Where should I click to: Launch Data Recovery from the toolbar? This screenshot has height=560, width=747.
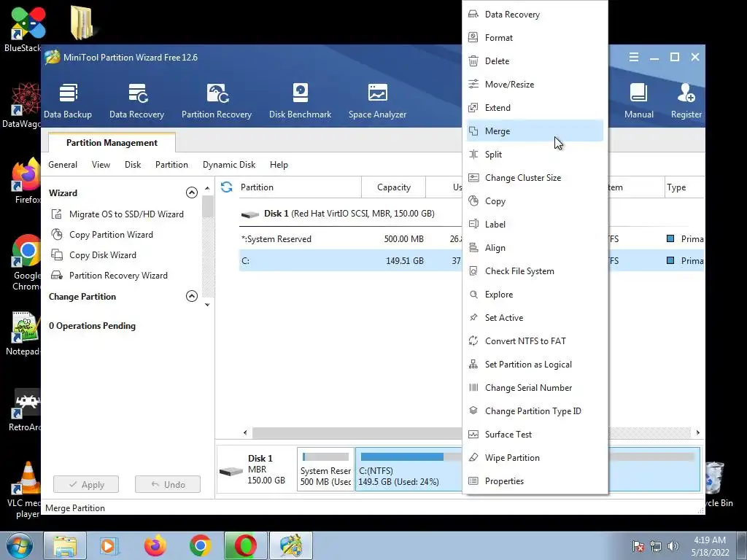tap(136, 101)
